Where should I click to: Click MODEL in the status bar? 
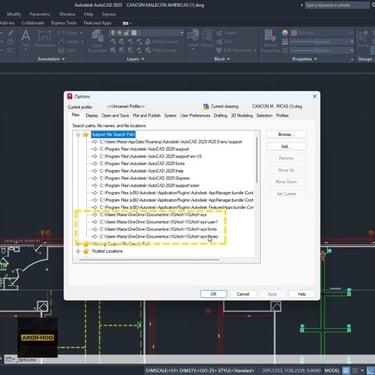[x=332, y=370]
